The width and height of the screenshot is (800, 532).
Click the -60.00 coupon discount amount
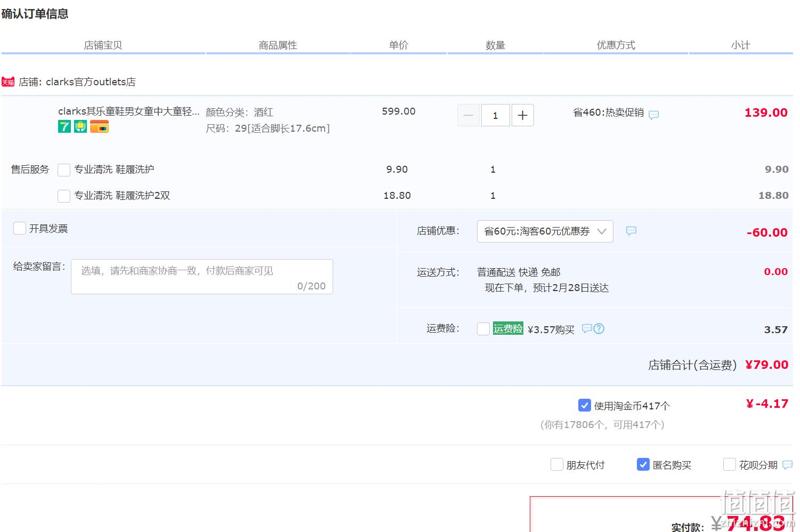(x=767, y=232)
